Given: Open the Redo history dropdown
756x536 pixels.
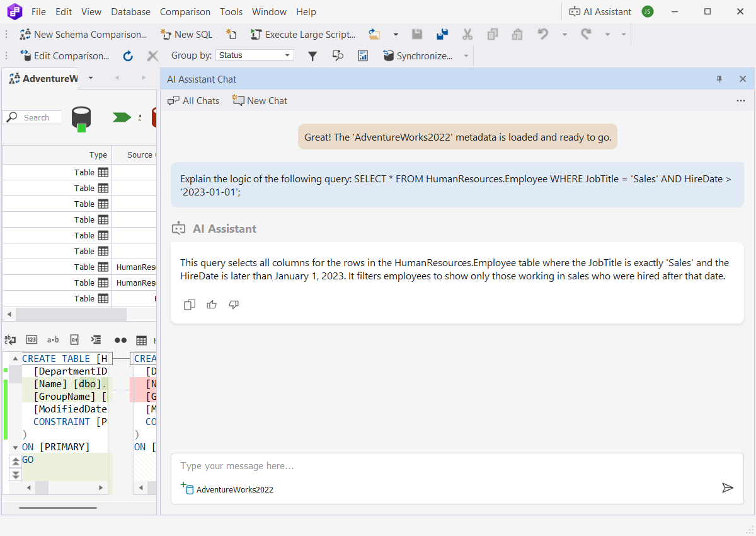Looking at the screenshot, I should click(607, 35).
